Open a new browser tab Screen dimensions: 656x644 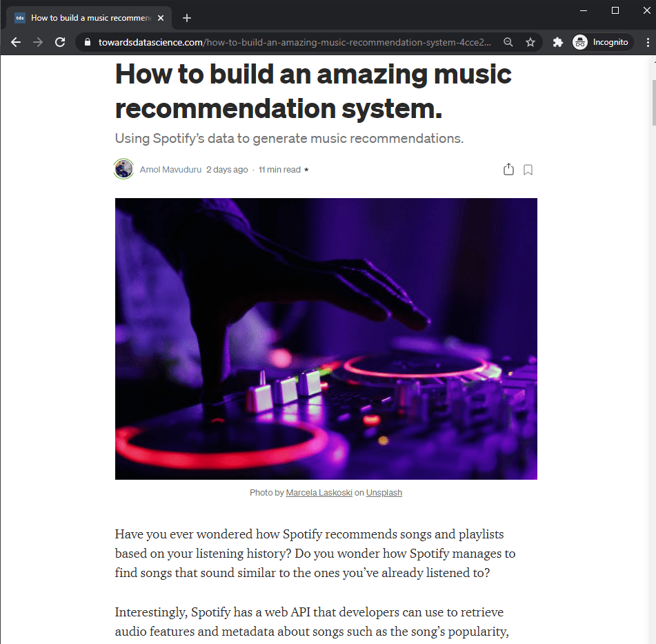[186, 18]
